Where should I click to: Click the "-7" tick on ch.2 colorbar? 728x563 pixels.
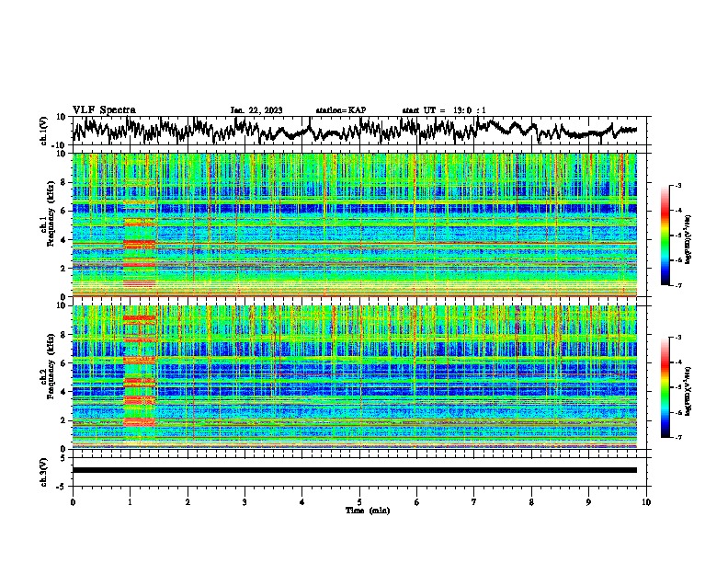point(678,438)
